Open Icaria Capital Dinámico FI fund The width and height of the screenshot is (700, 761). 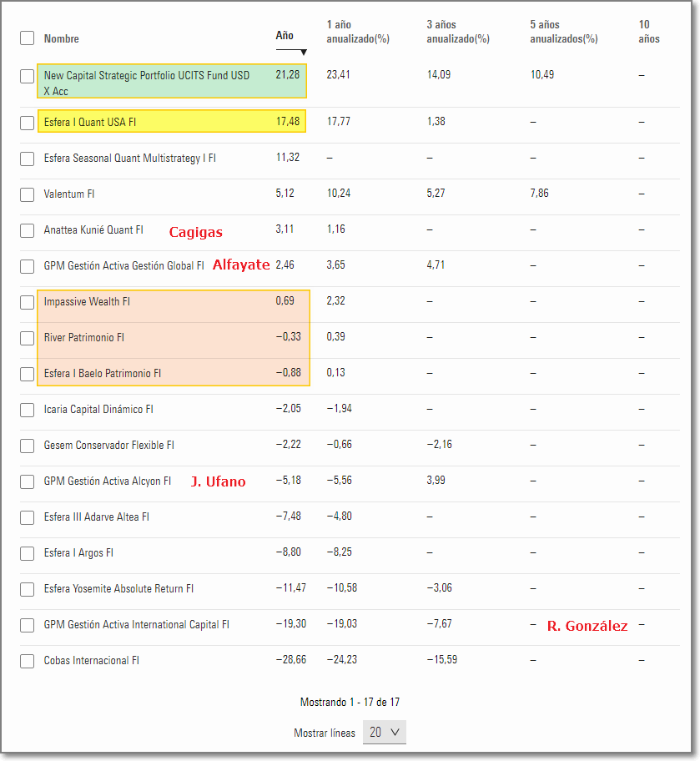coord(98,410)
